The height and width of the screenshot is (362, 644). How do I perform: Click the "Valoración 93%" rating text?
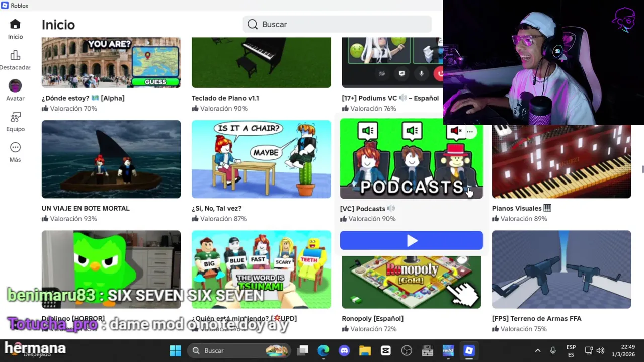[73, 219]
